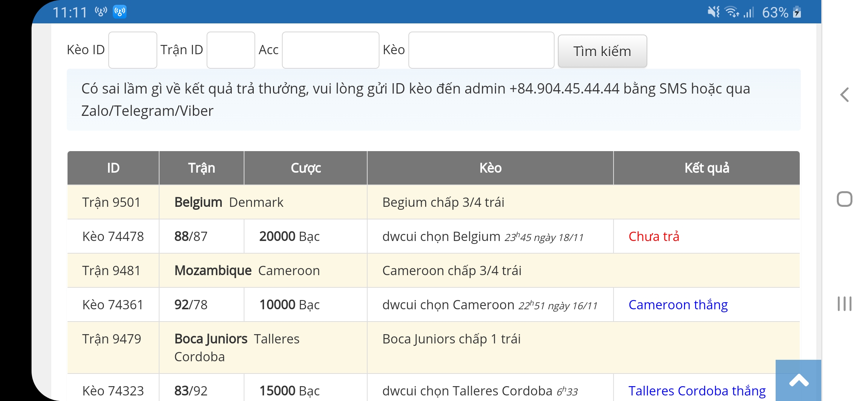Open the Talleres Cordoba thắng link
This screenshot has width=868, height=401.
point(697,391)
